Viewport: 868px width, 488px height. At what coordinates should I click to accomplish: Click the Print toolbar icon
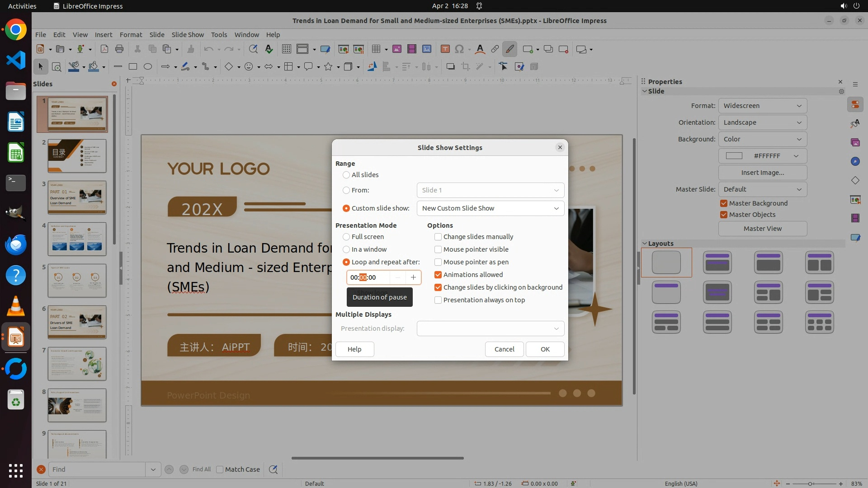pos(119,49)
